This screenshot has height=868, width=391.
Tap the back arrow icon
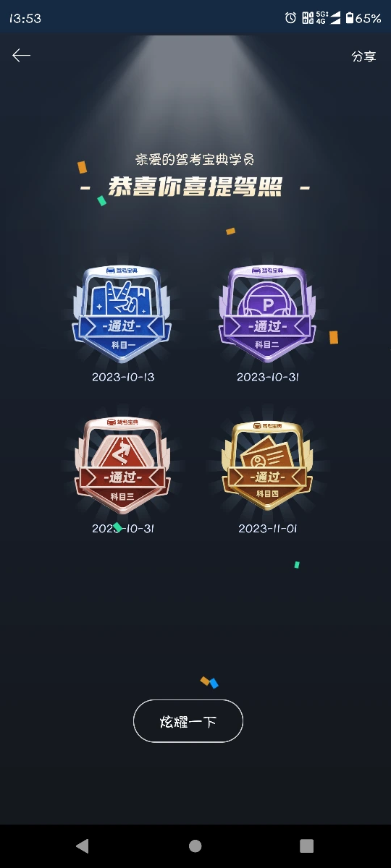21,56
